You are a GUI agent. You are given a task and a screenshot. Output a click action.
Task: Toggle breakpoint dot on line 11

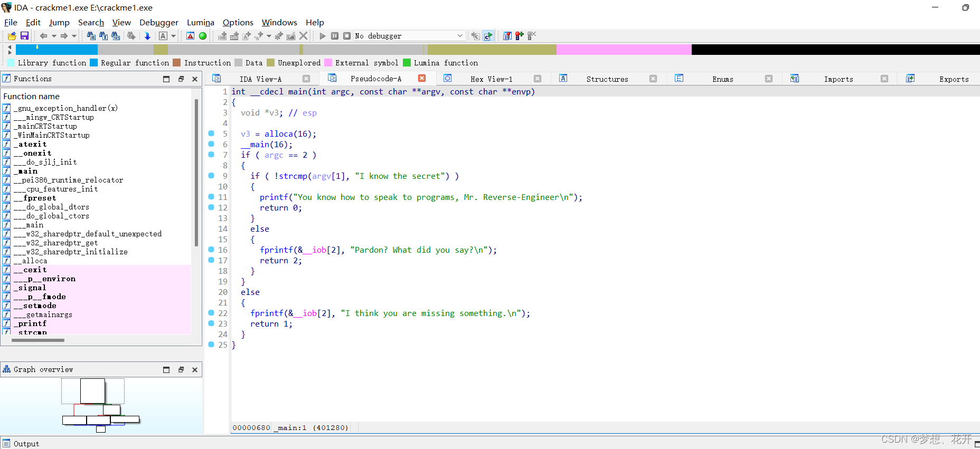[x=211, y=196]
